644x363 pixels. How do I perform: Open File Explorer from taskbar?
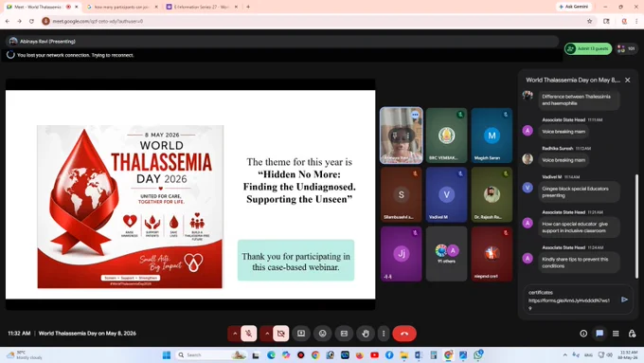click(x=404, y=355)
